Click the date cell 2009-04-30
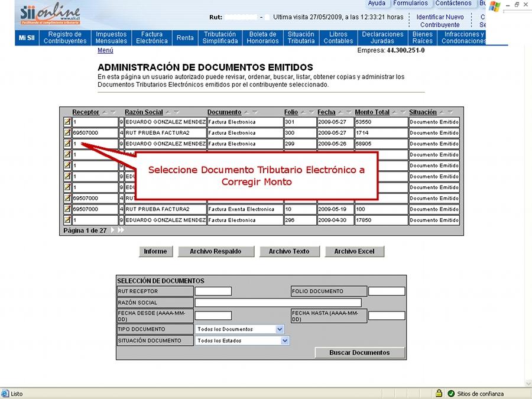This screenshot has width=532, height=399. (336, 220)
